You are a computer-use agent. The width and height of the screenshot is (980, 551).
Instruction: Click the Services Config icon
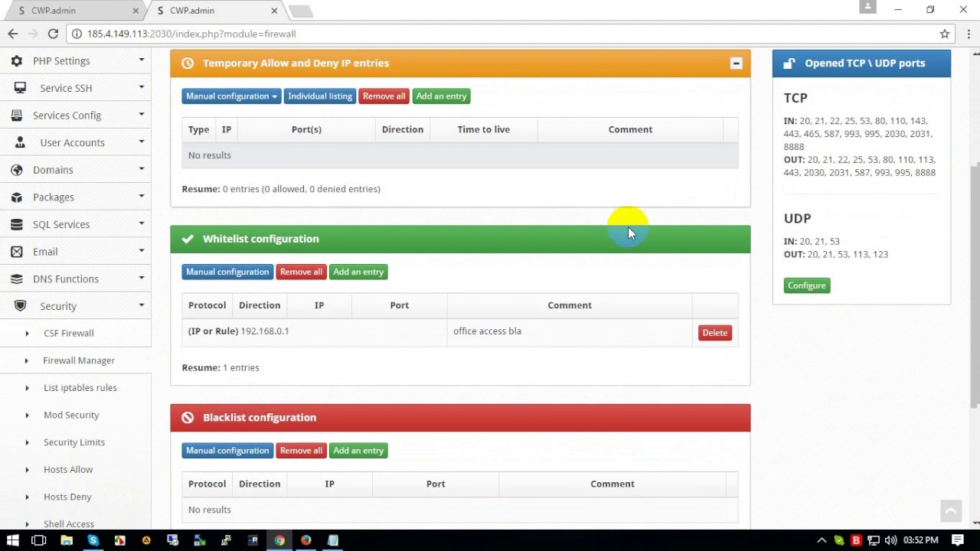coord(17,116)
